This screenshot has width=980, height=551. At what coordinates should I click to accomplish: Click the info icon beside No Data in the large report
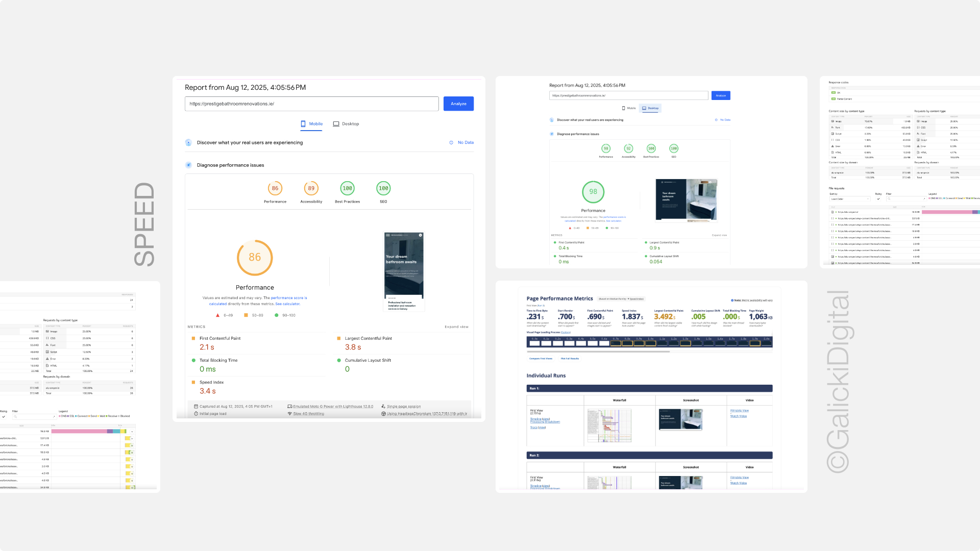click(x=451, y=143)
